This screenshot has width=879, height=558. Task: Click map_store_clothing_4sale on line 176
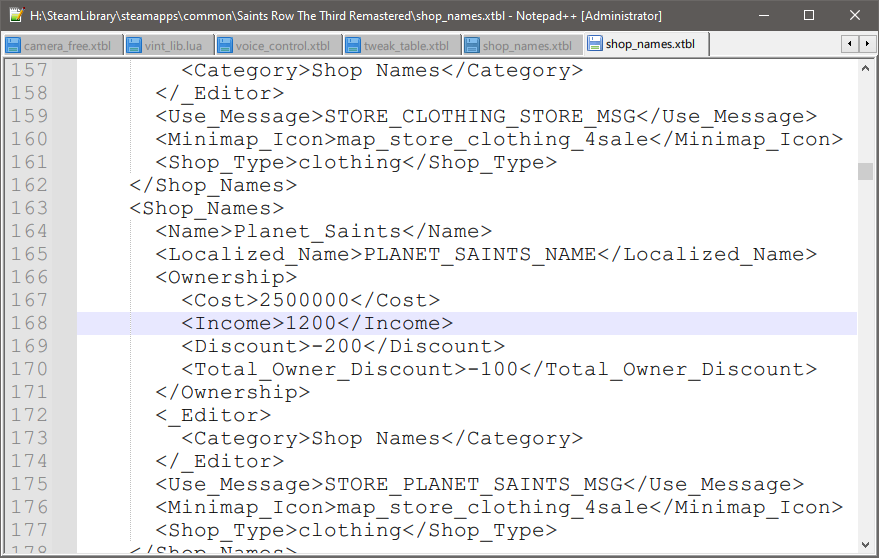click(493, 507)
